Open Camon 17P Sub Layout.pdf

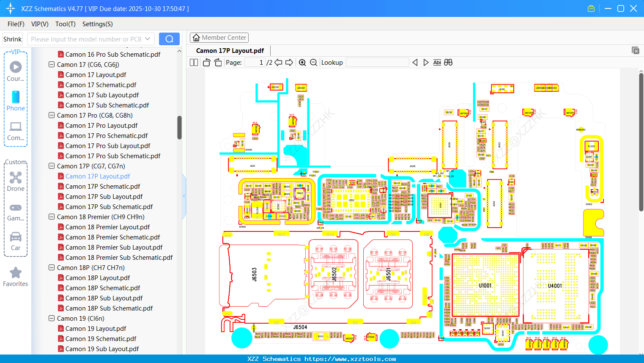click(104, 197)
